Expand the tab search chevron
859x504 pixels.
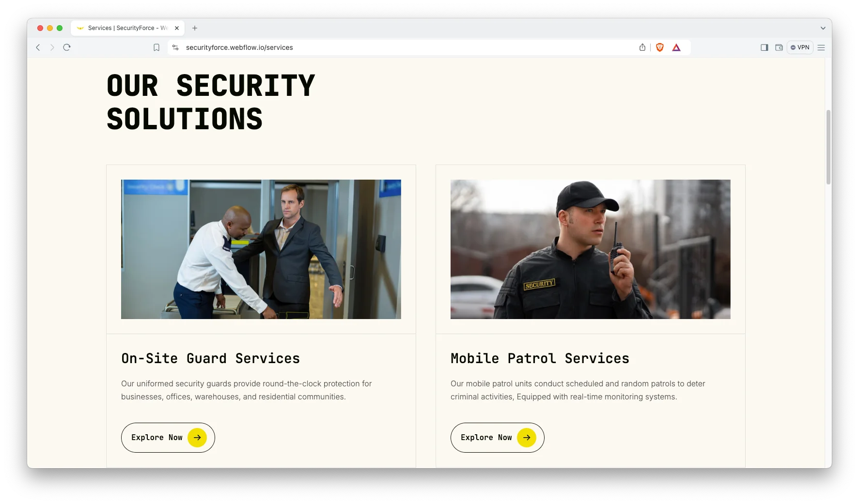click(823, 28)
